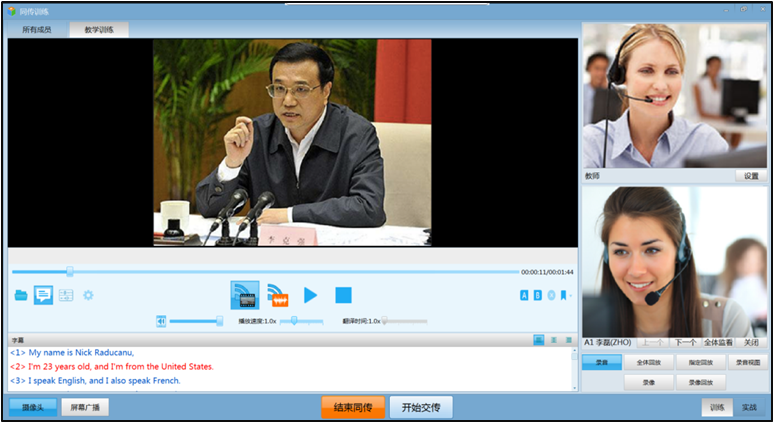
Task: Click the 设置 button under teacher video
Action: (751, 176)
